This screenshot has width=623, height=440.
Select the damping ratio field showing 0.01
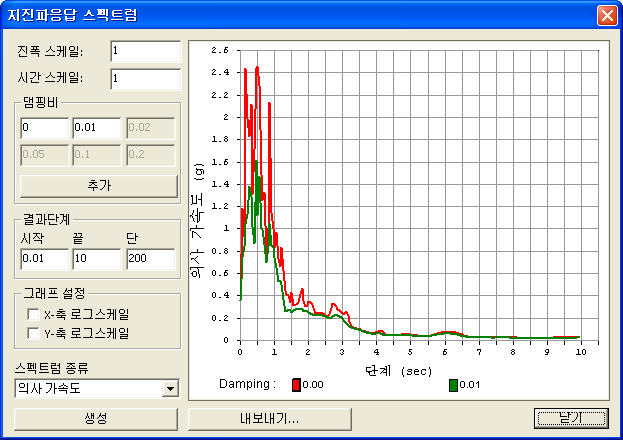[x=97, y=128]
